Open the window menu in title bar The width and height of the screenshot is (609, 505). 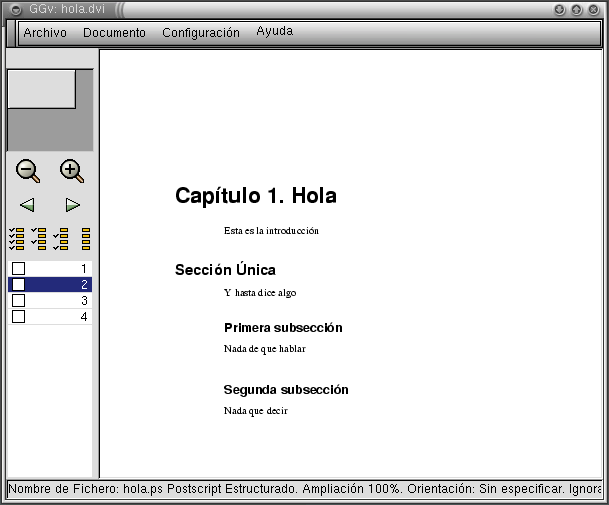tap(15, 9)
